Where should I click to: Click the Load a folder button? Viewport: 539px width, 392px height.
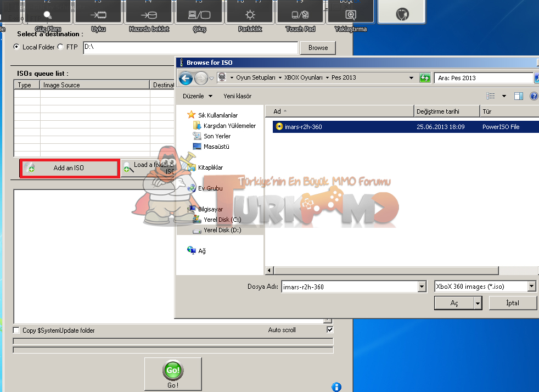click(x=148, y=168)
